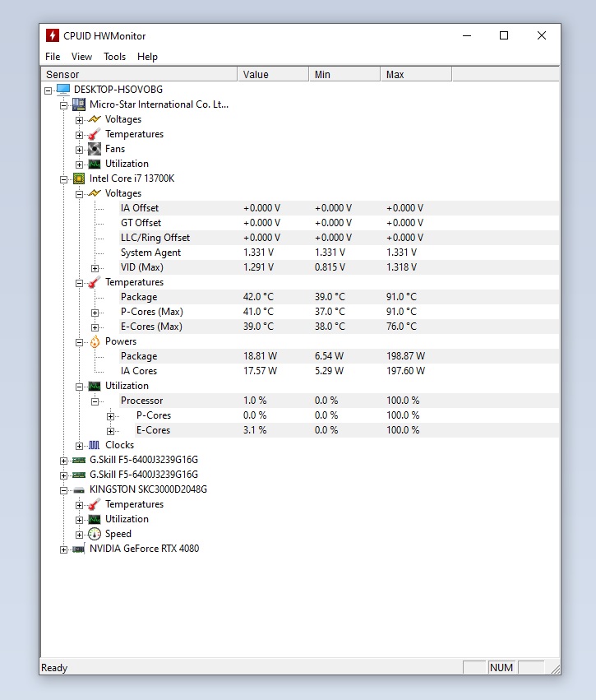Expand the Clocks node

click(x=80, y=446)
